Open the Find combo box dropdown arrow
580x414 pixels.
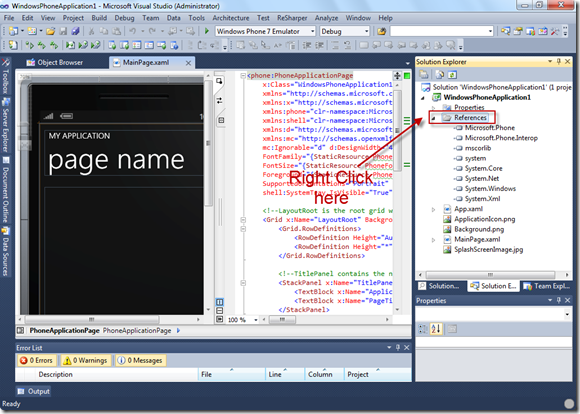click(490, 31)
